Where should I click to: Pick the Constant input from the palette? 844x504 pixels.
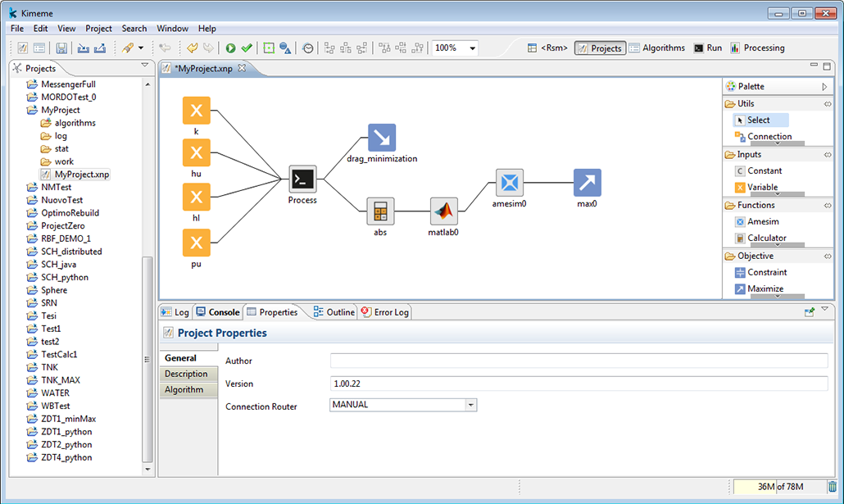(x=759, y=170)
